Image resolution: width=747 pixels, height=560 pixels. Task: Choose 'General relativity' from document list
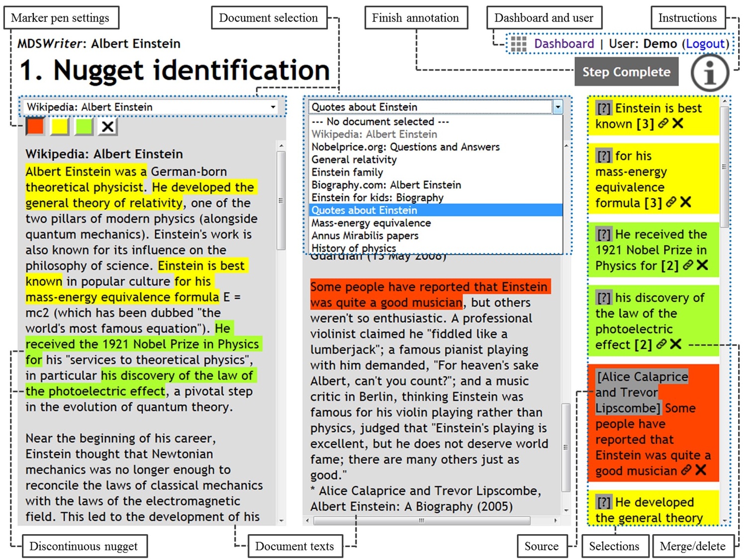pos(354,160)
